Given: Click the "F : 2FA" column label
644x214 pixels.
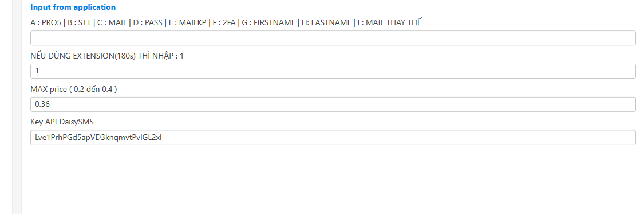Looking at the screenshot, I should click(x=223, y=22).
